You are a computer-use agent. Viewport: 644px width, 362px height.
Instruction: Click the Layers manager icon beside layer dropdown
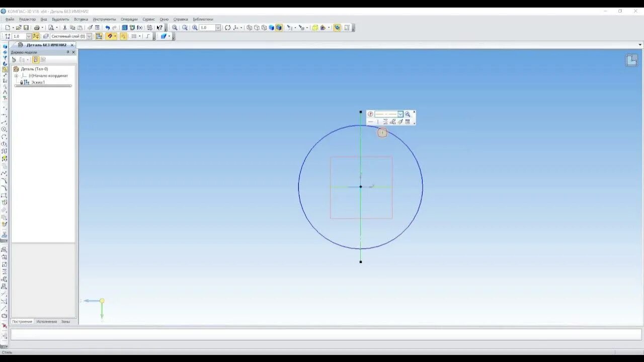tap(45, 36)
